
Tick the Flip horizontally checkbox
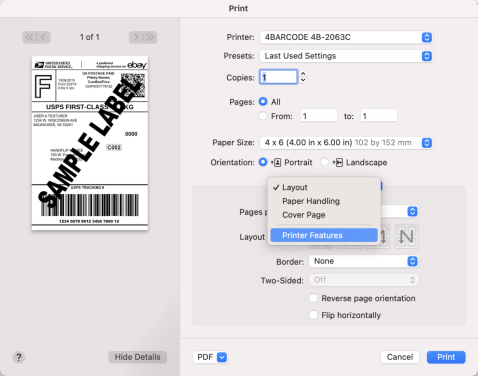coord(313,315)
